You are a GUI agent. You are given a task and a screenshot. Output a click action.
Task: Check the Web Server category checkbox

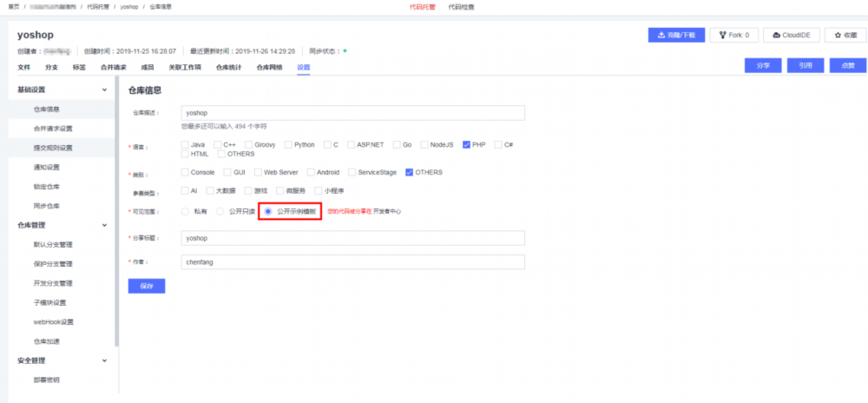(x=258, y=172)
